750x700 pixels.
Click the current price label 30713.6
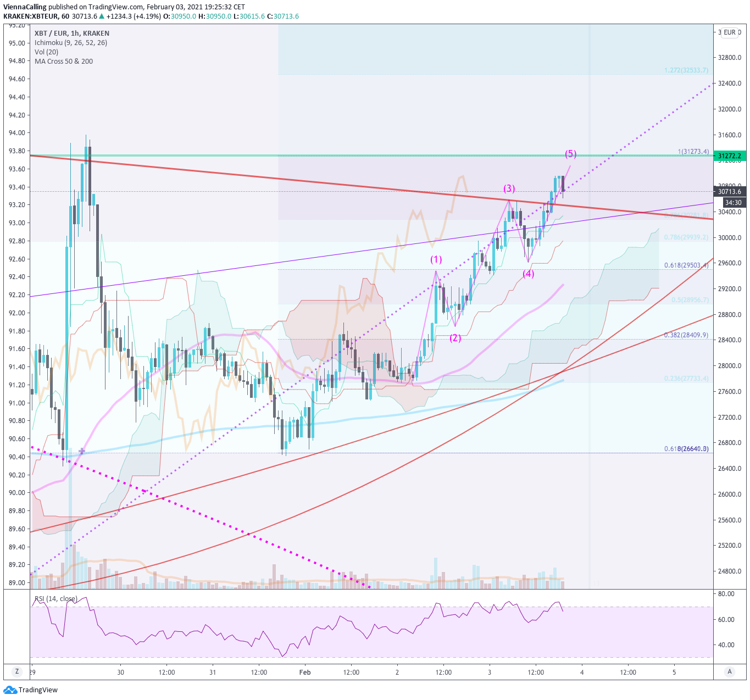point(730,192)
